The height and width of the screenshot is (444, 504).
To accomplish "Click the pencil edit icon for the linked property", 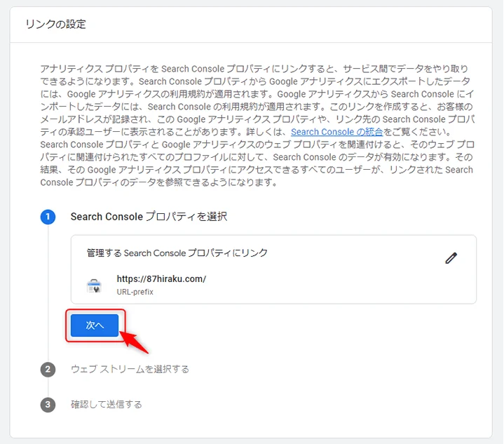I will [x=451, y=258].
